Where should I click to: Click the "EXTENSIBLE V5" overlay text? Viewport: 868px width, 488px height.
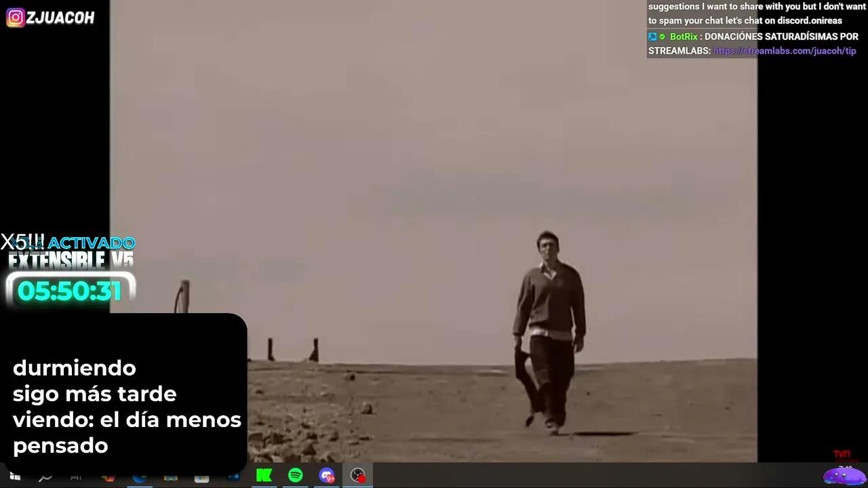pyautogui.click(x=71, y=260)
